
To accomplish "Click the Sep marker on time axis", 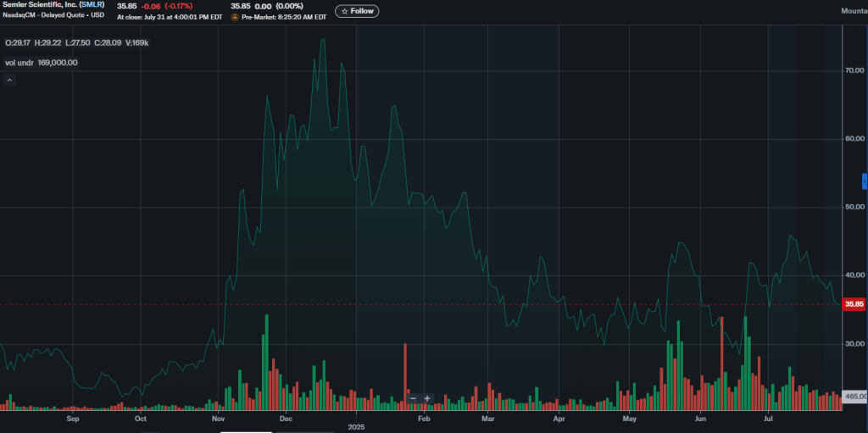I will (72, 419).
